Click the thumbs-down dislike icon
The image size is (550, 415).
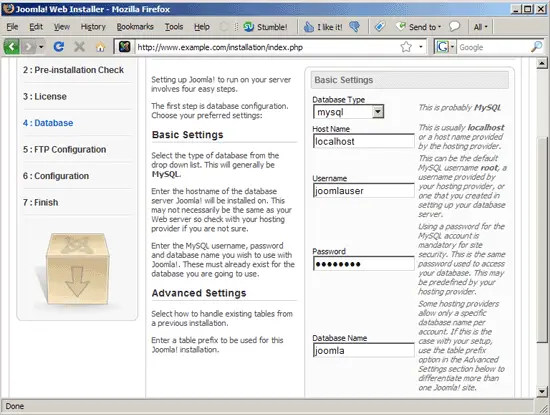[x=355, y=27]
